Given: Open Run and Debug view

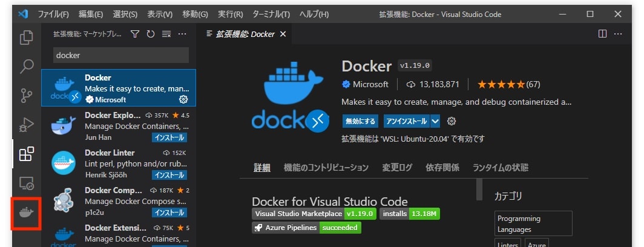Looking at the screenshot, I should pyautogui.click(x=27, y=124).
